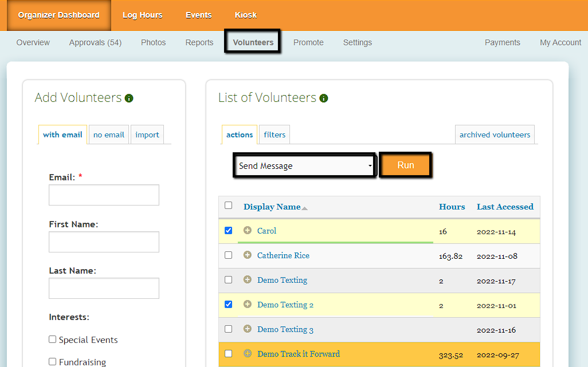Uncheck the checkbox for Carol
588x367 pixels.
229,231
